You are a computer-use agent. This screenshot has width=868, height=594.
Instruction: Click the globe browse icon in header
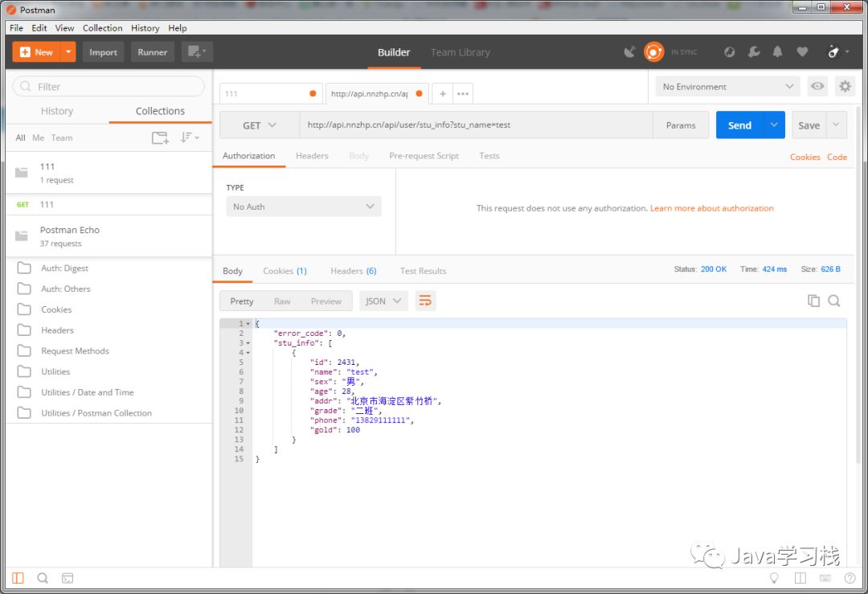[x=730, y=52]
